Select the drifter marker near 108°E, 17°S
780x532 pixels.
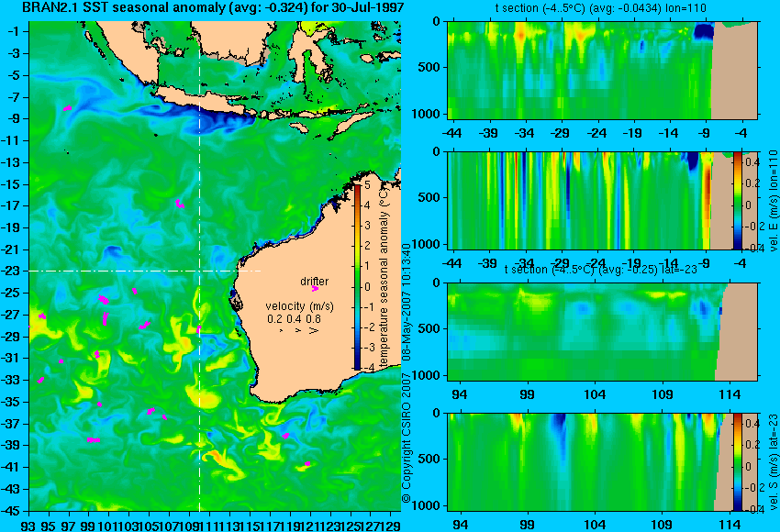coord(180,204)
